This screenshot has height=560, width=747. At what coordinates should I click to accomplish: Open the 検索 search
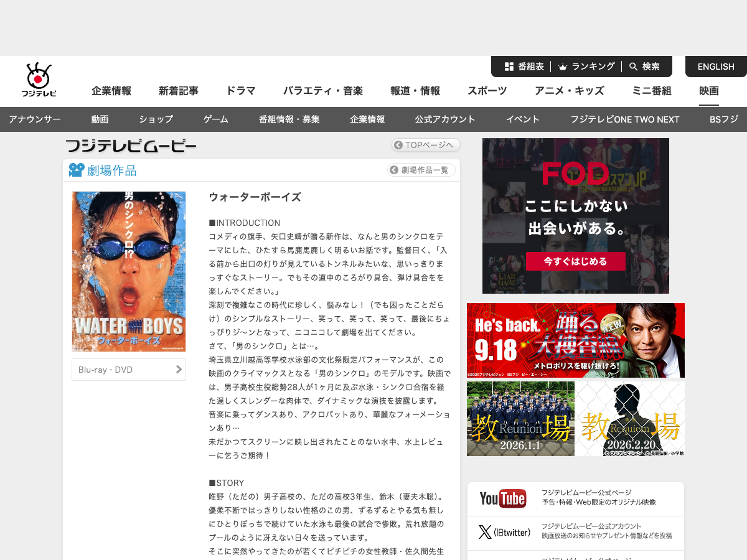(x=644, y=67)
